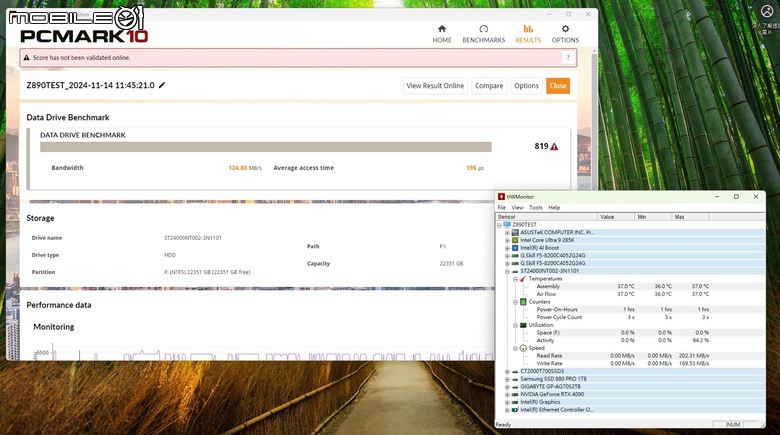Open the BENCHMARKS gauge icon
The image size is (780, 435).
click(484, 29)
